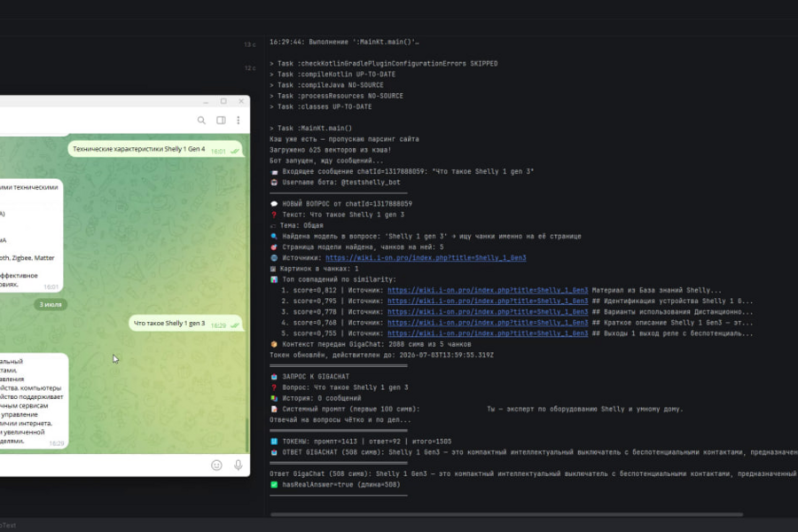The height and width of the screenshot is (532, 798).
Task: Open the Telegram three-dot menu
Action: click(x=239, y=121)
